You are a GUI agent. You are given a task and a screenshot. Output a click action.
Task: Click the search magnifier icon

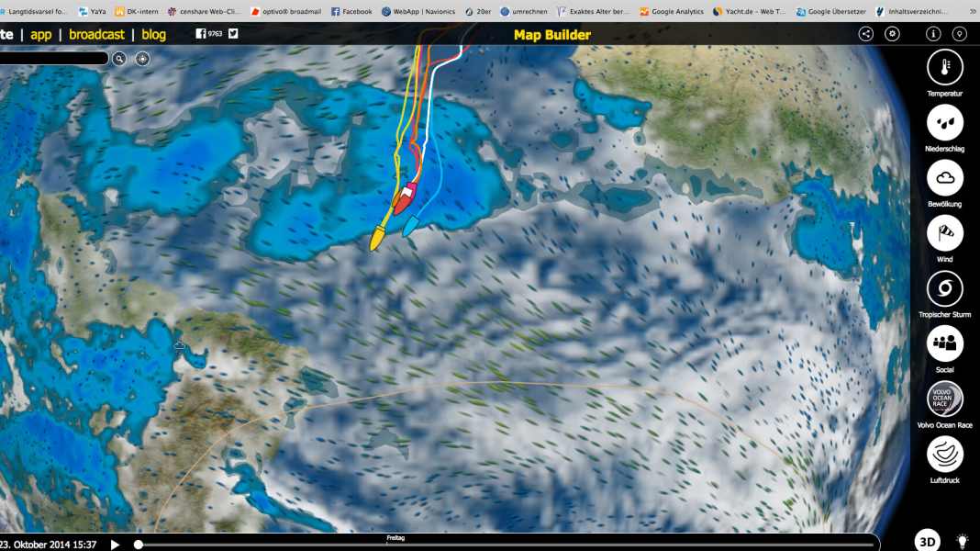tap(118, 59)
